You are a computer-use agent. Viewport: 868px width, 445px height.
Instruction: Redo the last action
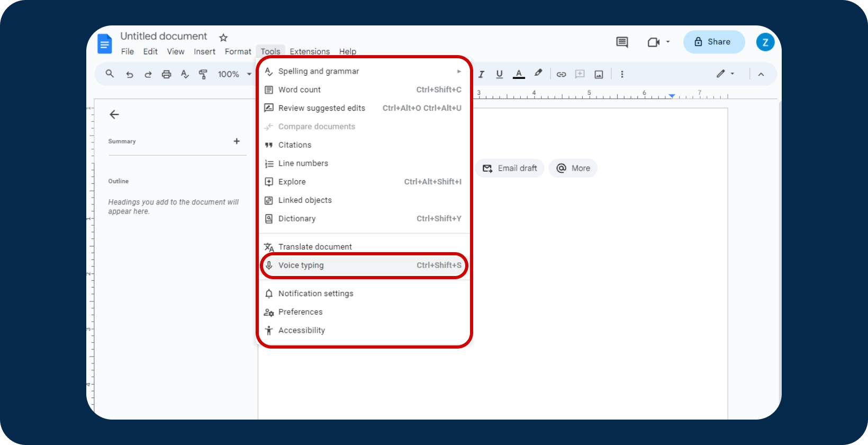(148, 74)
